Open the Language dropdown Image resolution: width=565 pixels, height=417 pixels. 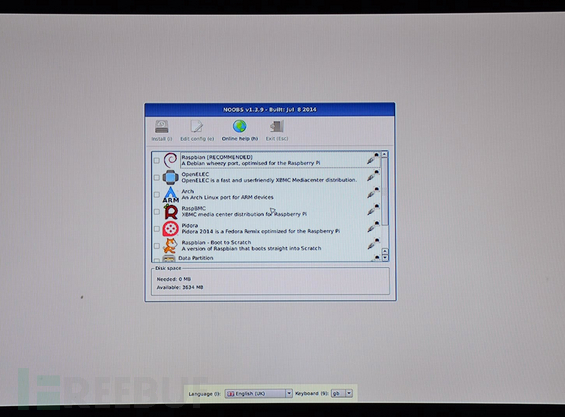pos(259,394)
